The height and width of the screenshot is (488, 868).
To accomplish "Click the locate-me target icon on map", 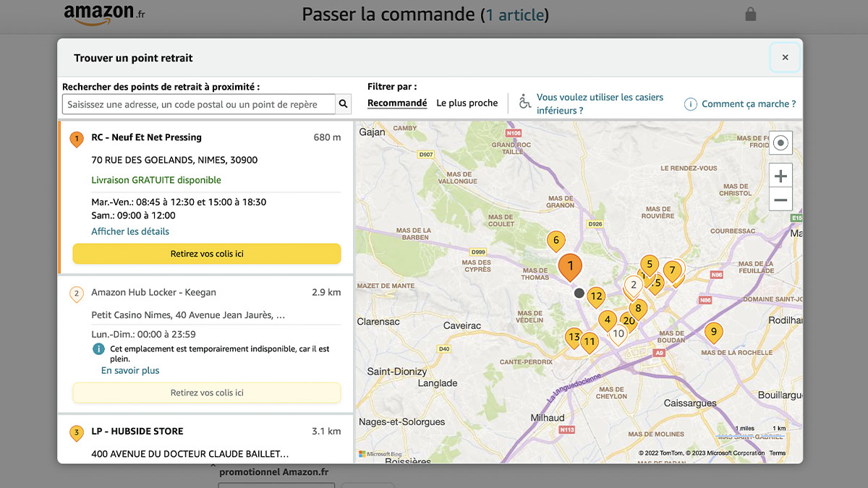I will point(780,143).
